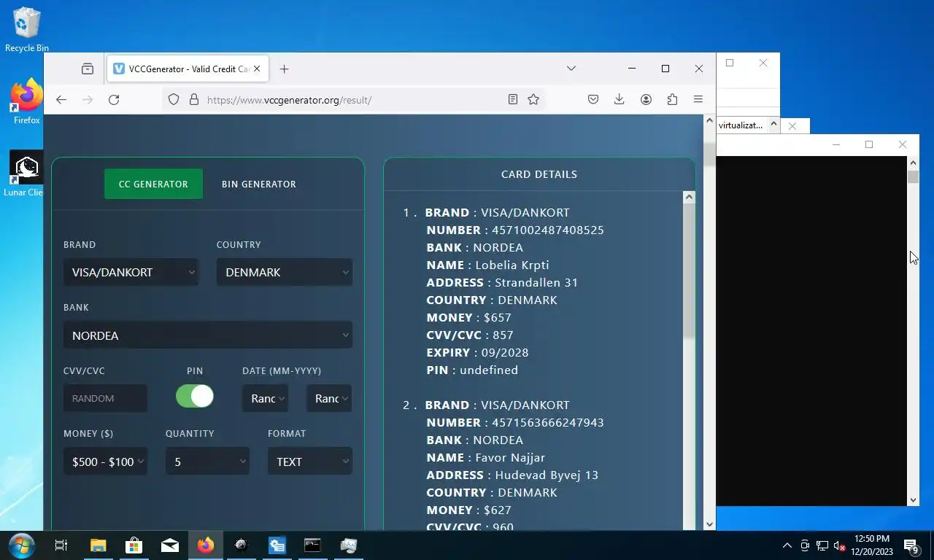Viewport: 934px width, 560px height.
Task: Open Task View on the taskbar
Action: point(61,545)
